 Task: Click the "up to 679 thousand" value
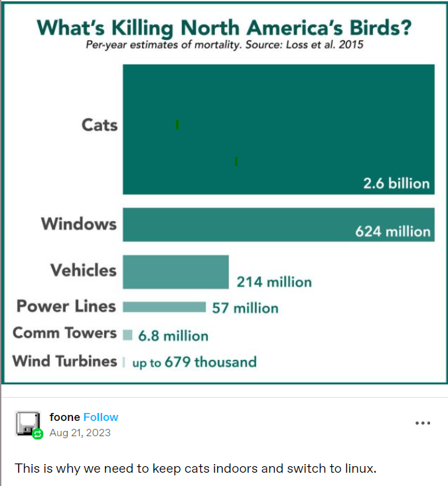(x=194, y=363)
